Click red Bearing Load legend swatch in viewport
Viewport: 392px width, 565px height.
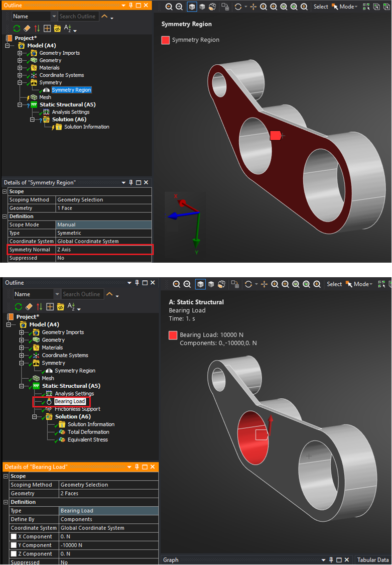(x=173, y=335)
